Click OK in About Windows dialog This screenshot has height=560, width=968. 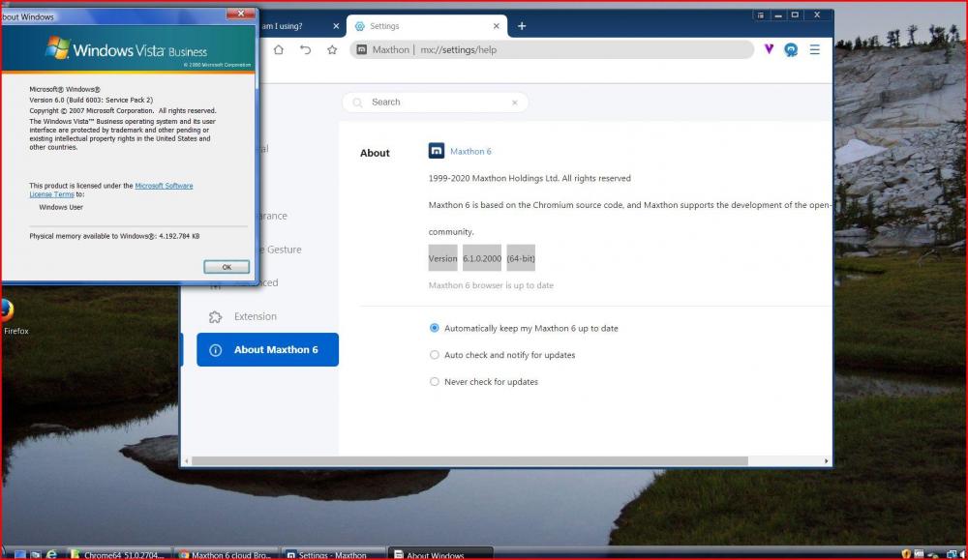(x=227, y=267)
